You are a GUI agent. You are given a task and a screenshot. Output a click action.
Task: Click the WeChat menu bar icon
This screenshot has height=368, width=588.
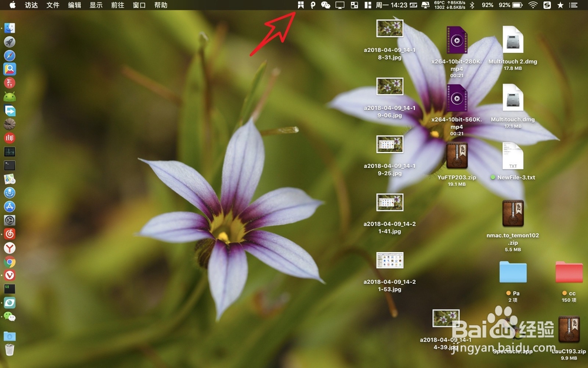coord(326,5)
